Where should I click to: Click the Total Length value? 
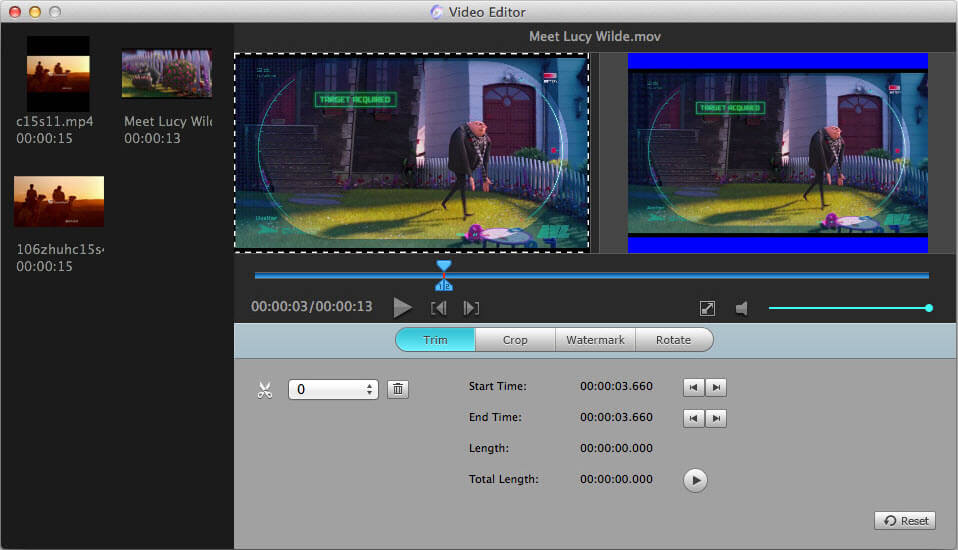click(616, 479)
